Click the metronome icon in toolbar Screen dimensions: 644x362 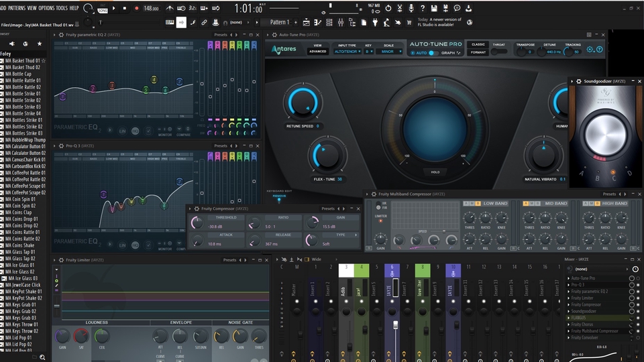coord(170,8)
